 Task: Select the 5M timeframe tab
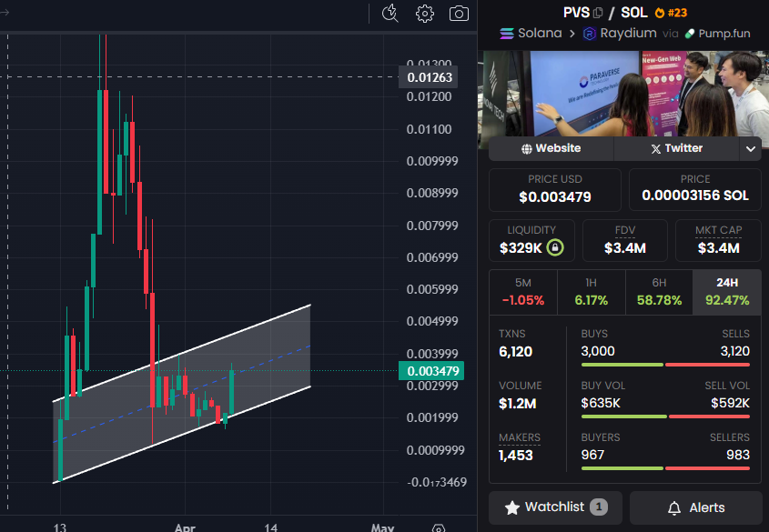(x=522, y=292)
